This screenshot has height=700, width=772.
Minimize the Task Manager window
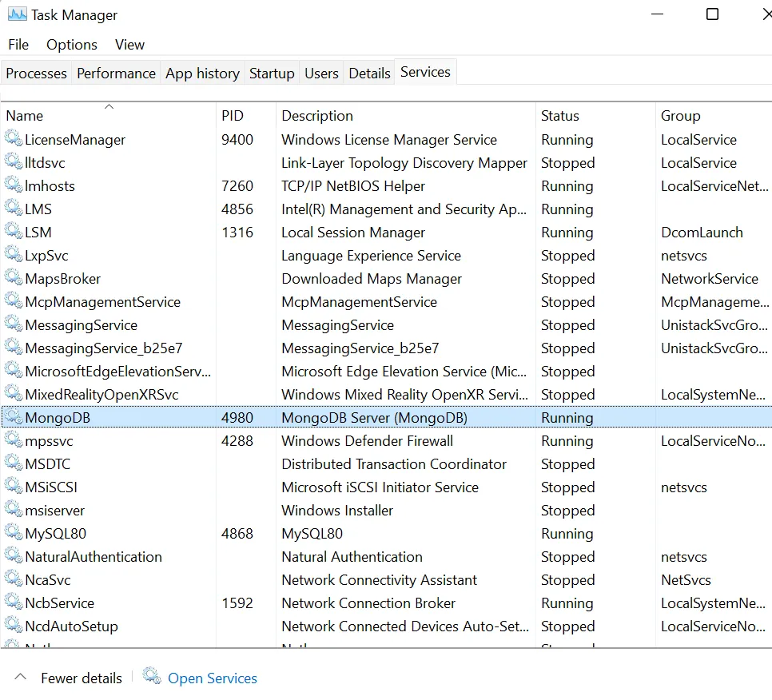tap(657, 14)
